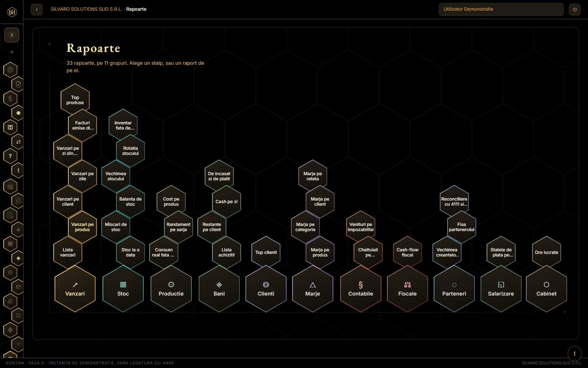
Task: Open the Cost pe produs report
Action: click(x=171, y=202)
